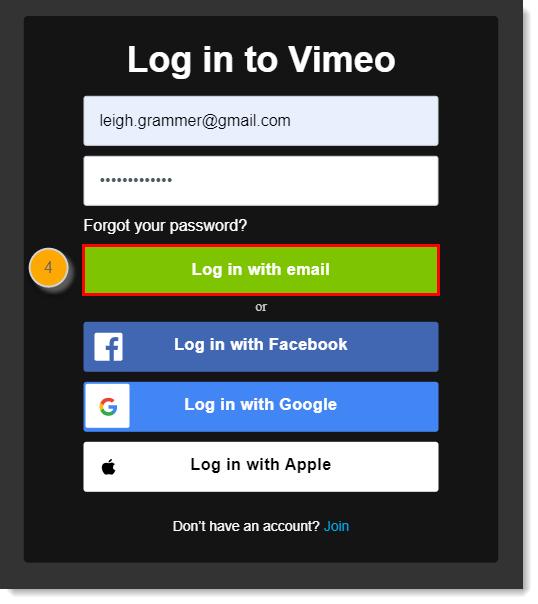Place cursor on the masked password dots
Screen dimensions: 538x604
136,180
